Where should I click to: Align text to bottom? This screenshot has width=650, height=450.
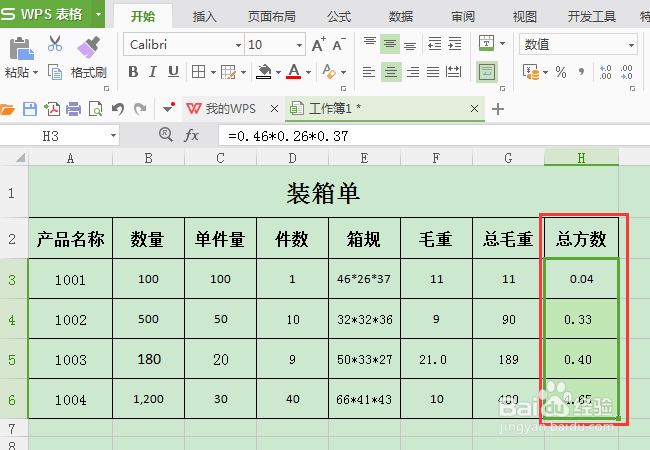click(x=410, y=44)
